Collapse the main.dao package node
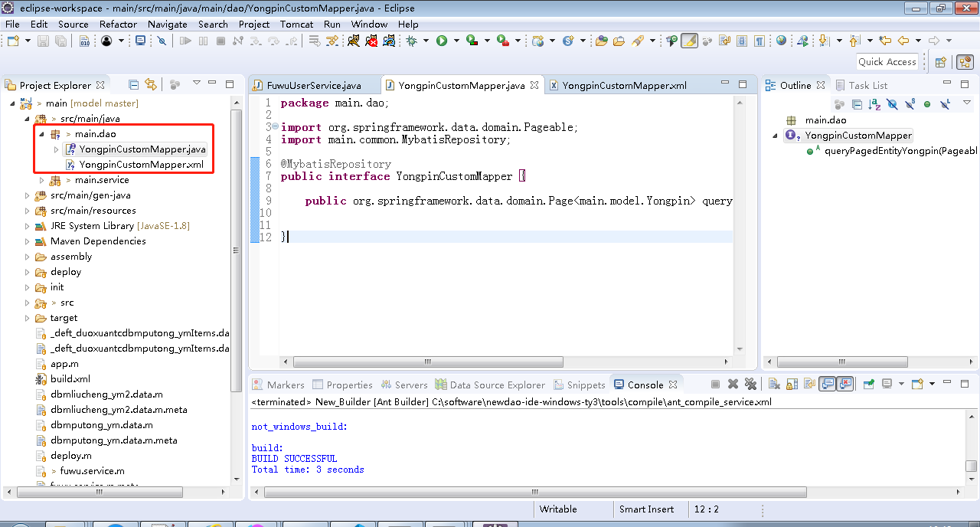The image size is (980, 527). [x=42, y=134]
